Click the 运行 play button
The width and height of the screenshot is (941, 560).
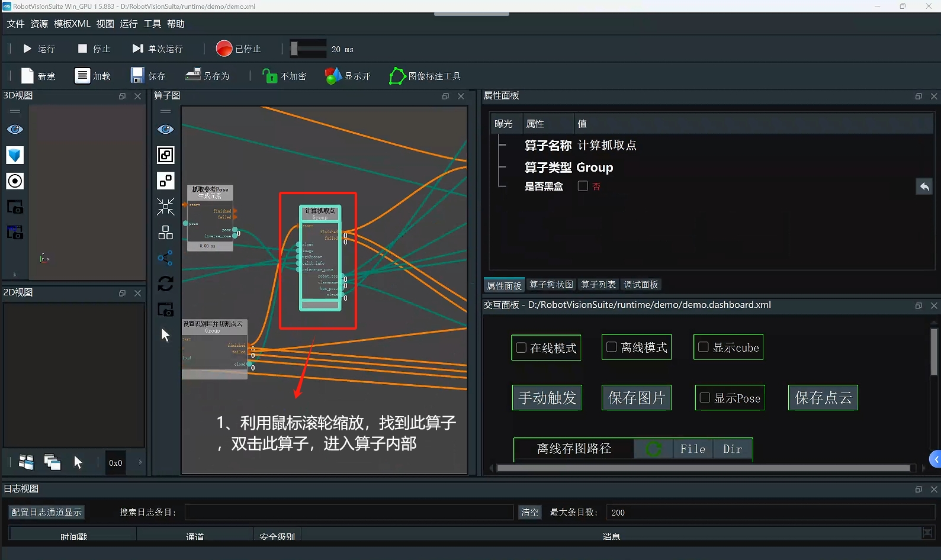click(x=38, y=49)
